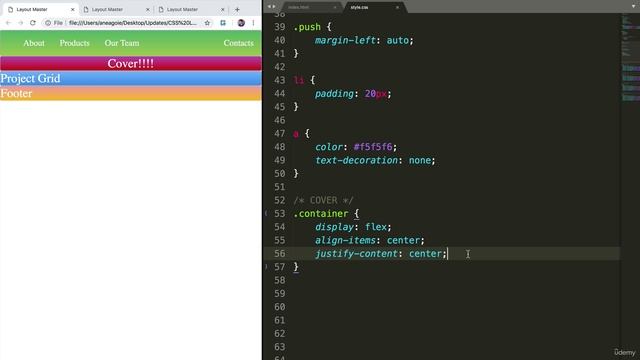The height and width of the screenshot is (360, 640).
Task: Click justify-content property on line 56
Action: [356, 254]
